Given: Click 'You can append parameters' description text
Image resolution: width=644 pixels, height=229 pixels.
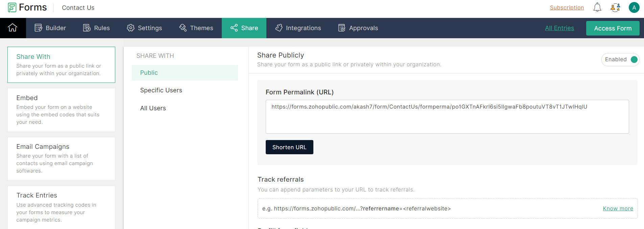Looking at the screenshot, I should click(336, 189).
